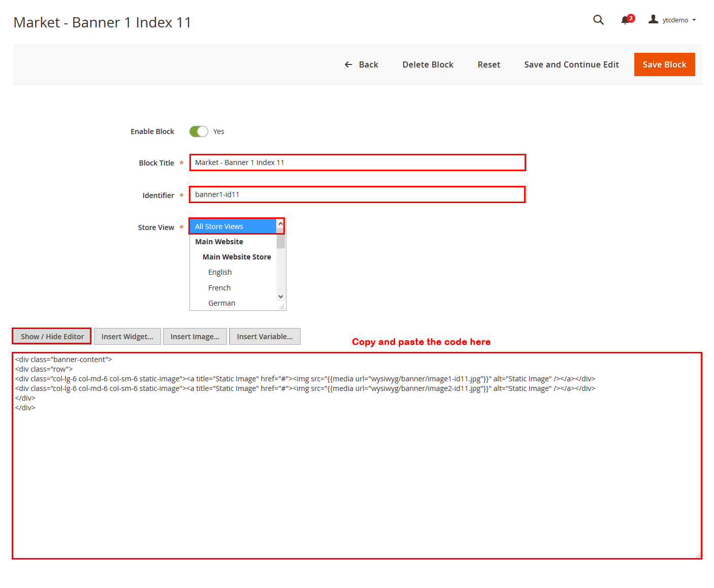The image size is (714, 588).
Task: Toggle the Show / Hide Editor button
Action: [52, 337]
